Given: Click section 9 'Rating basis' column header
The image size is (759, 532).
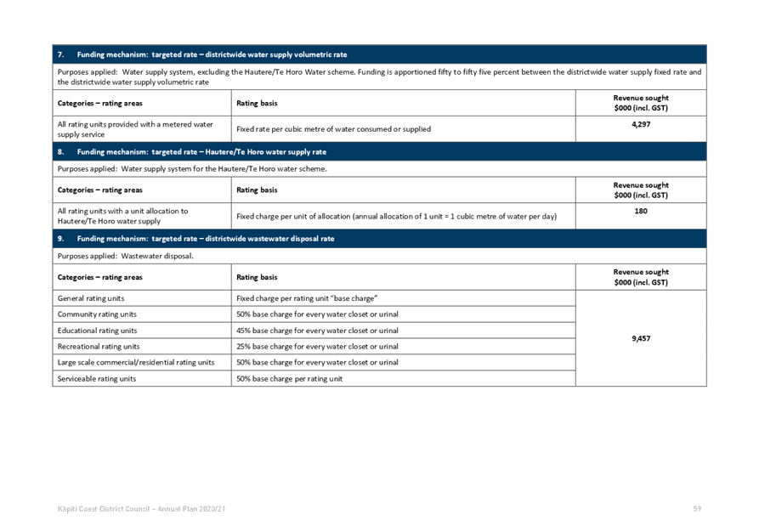Looking at the screenshot, I should pos(403,277).
